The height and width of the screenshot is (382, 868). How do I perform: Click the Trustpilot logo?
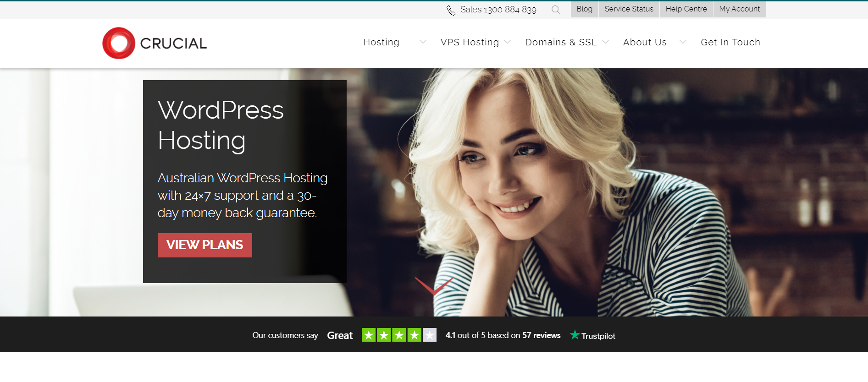pyautogui.click(x=592, y=335)
